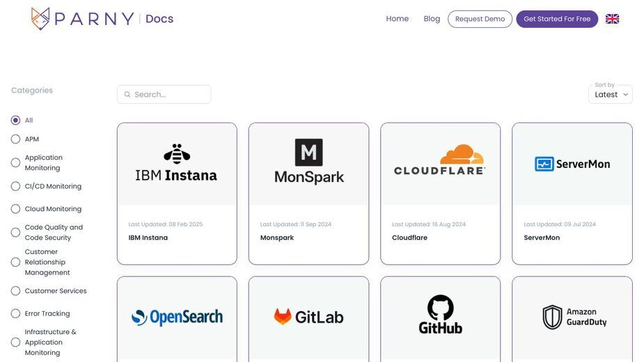Click the Amazon GuardDuty shield logo
644x362 pixels.
pos(552,317)
